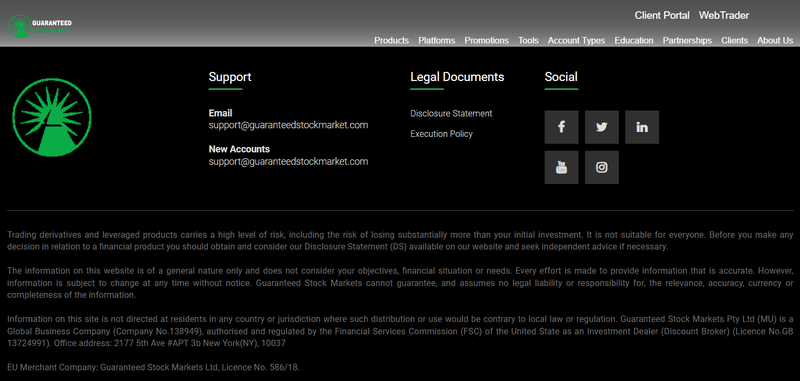Screen dimensions: 800x381
Task: Open the YouTube social icon
Action: (561, 167)
